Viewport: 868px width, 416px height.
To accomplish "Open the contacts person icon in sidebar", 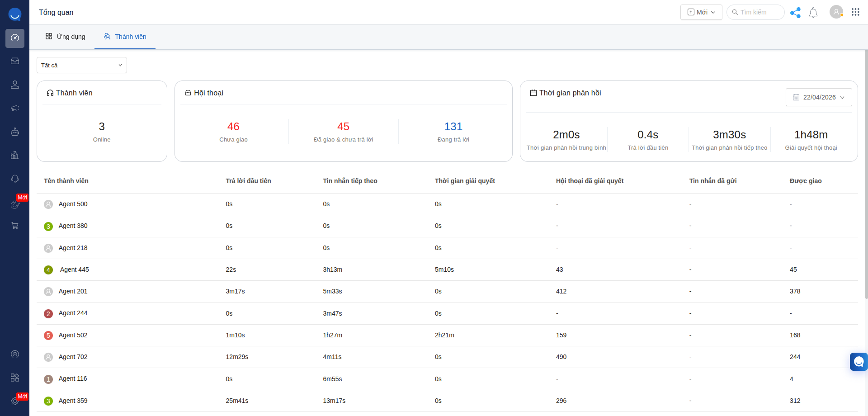I will click(x=15, y=85).
